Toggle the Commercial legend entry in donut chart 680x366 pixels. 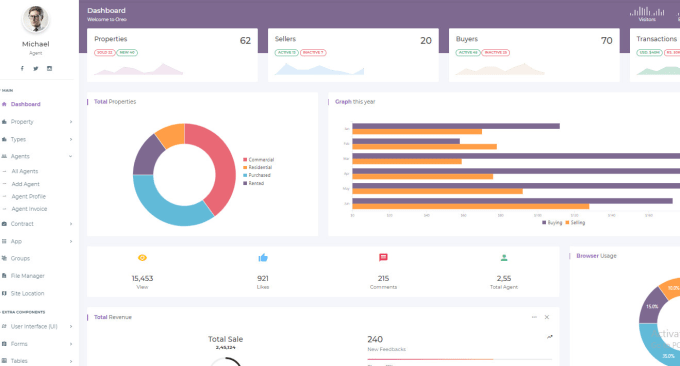(x=258, y=160)
